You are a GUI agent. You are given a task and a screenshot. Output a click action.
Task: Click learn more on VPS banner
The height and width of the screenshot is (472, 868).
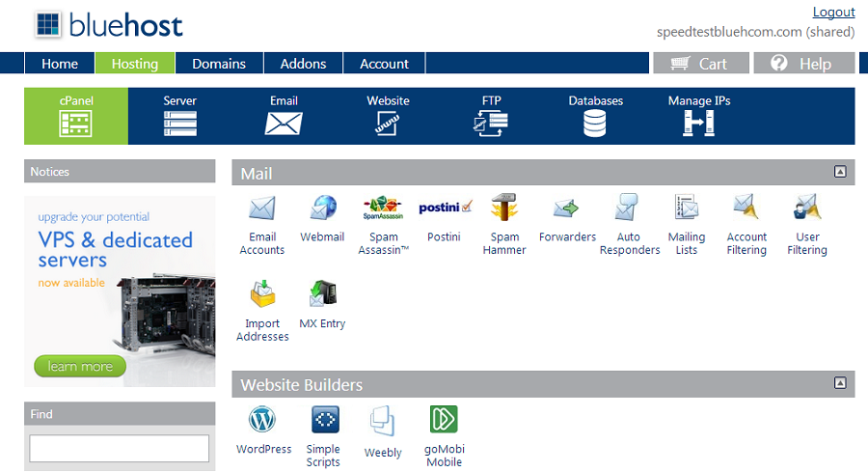(x=80, y=366)
